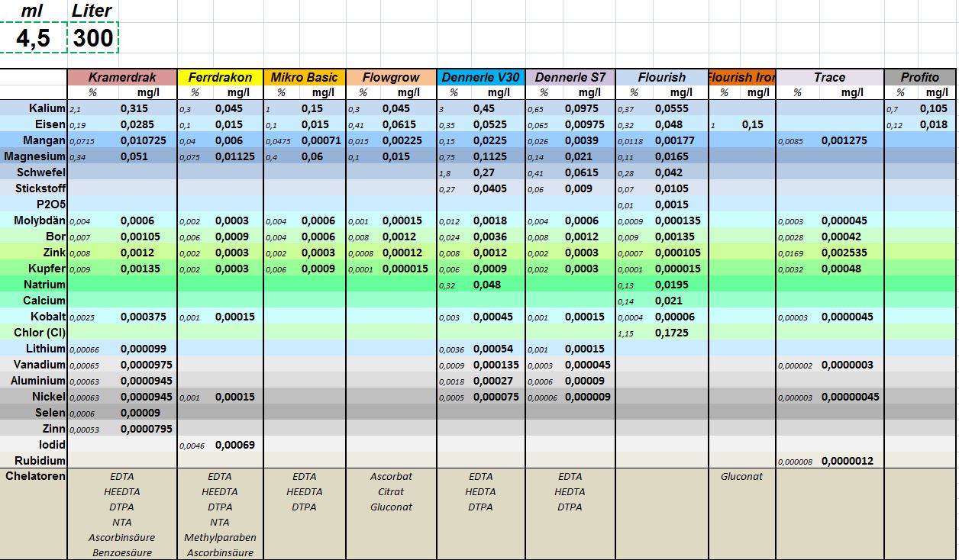
Task: Click the Mangan row label
Action: coord(44,140)
